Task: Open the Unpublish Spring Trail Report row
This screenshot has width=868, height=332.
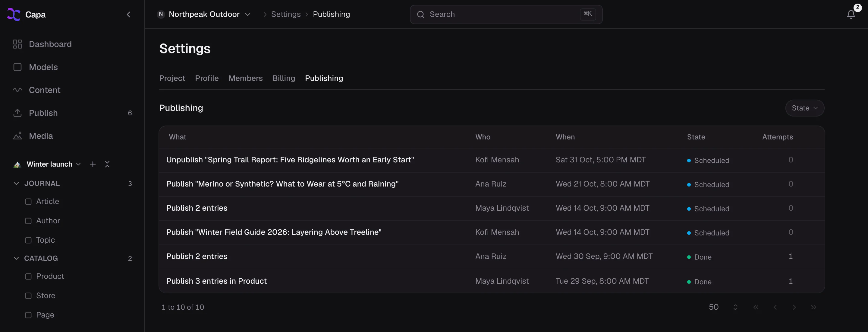Action: pyautogui.click(x=492, y=160)
